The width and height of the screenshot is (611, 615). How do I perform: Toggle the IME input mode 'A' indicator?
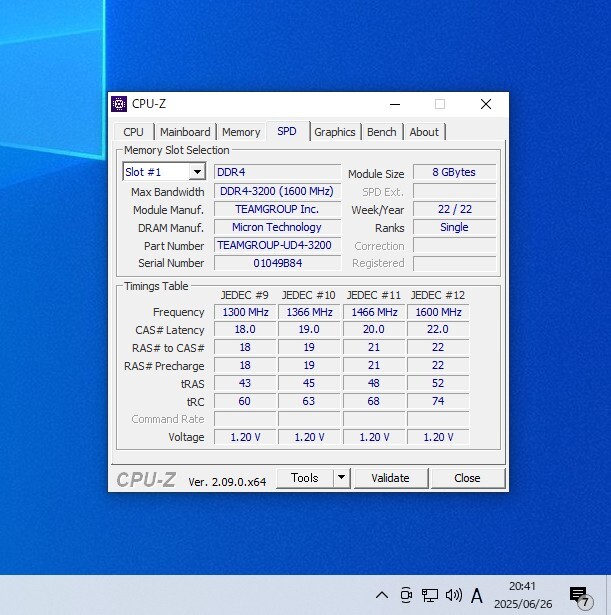tap(476, 596)
